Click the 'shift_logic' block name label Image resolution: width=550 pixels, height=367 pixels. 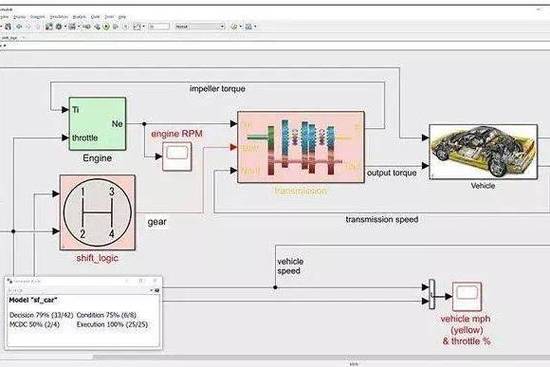tap(97, 258)
